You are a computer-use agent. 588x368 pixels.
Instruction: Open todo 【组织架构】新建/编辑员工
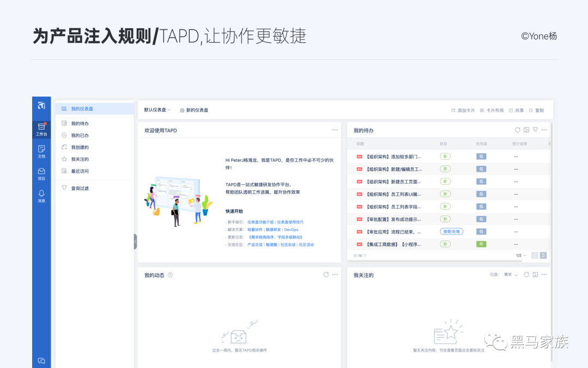[x=394, y=170]
